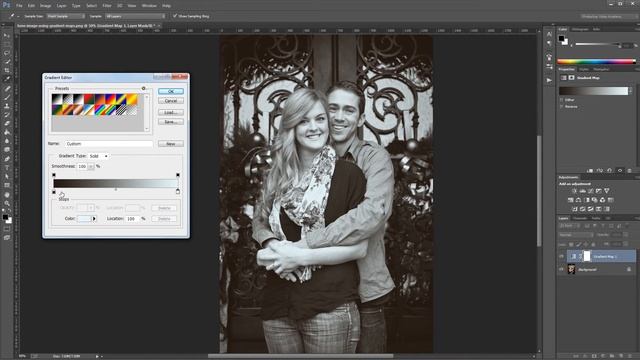Select the right color stop under gradient bar
This screenshot has width=640, height=360.
point(178,191)
